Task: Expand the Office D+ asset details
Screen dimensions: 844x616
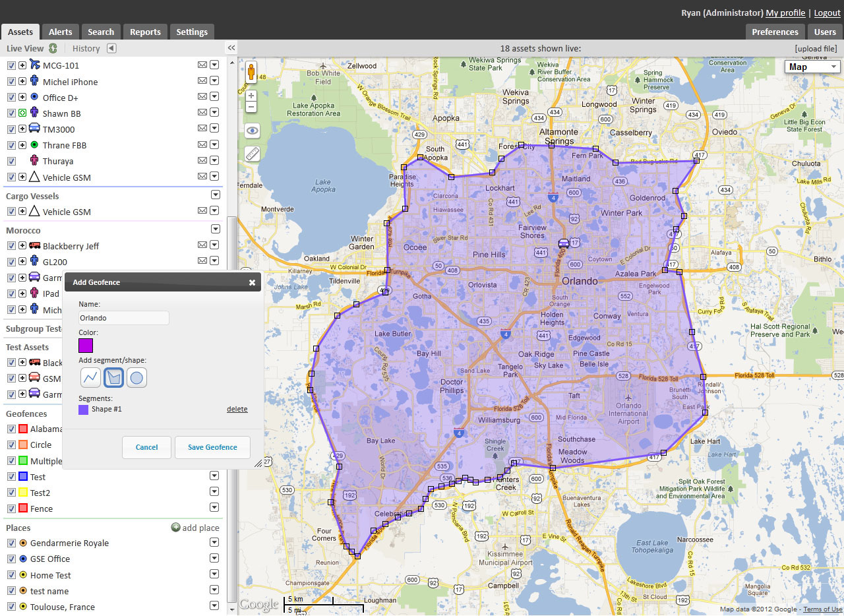Action: click(22, 98)
